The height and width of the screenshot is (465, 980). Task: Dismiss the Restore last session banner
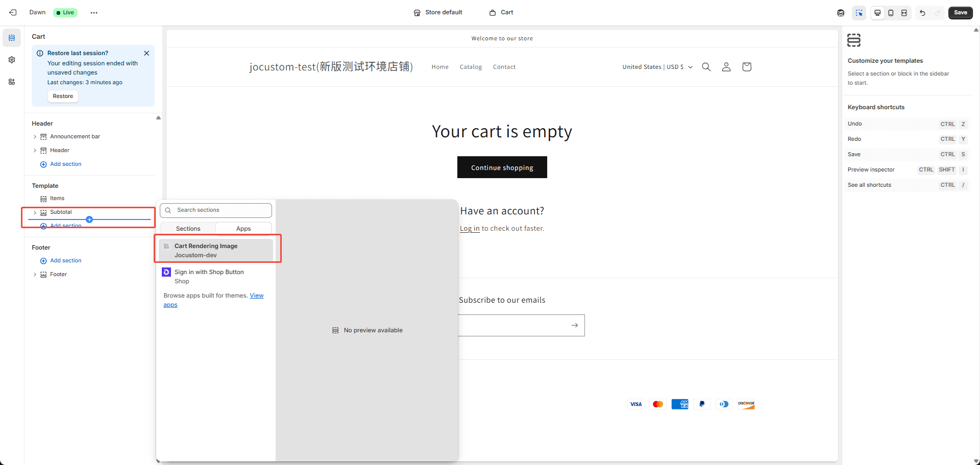pos(146,53)
